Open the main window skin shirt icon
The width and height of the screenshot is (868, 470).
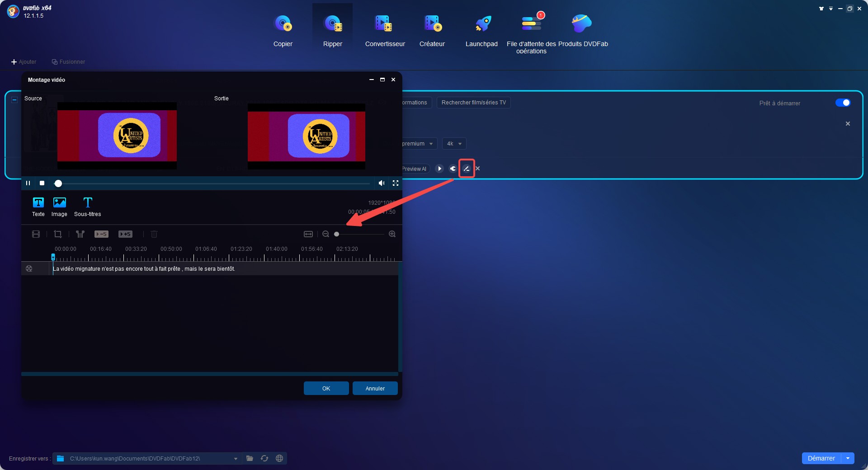[821, 9]
